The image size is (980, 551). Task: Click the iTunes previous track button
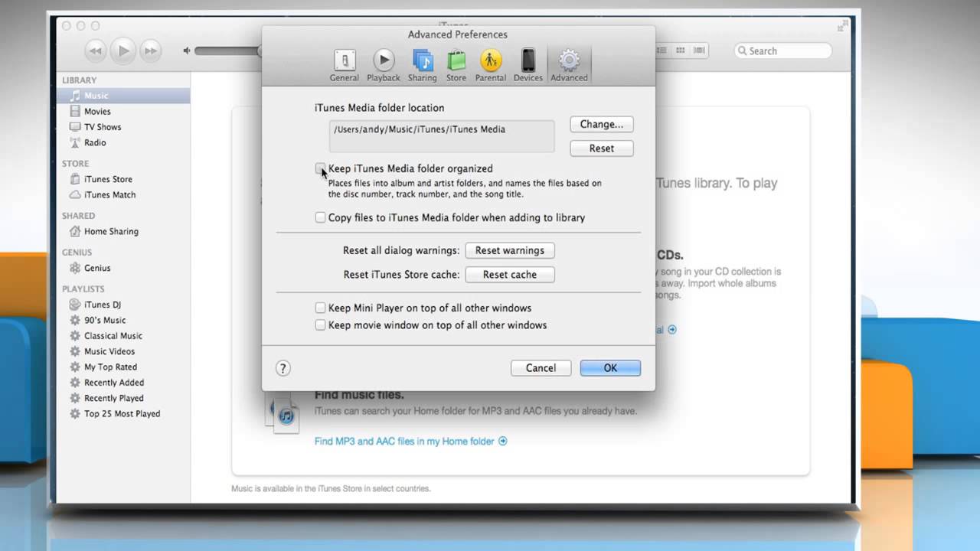[x=96, y=51]
